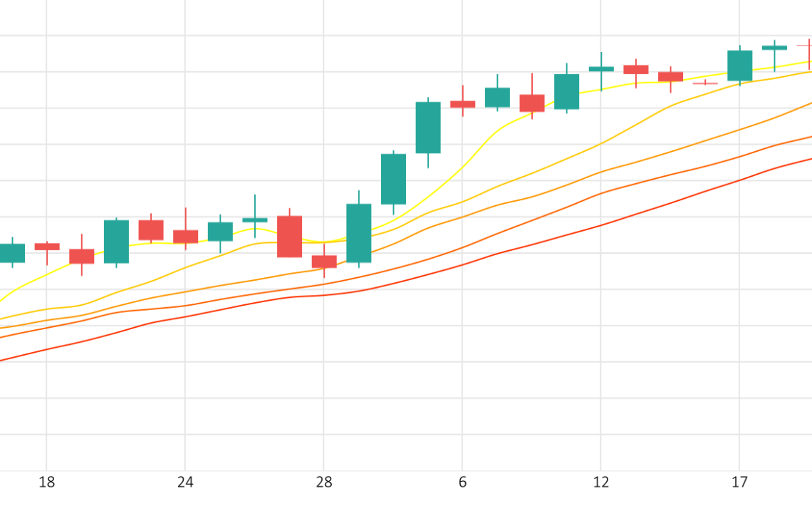Select the "6" date label on the x-axis
Viewport: 812px width, 506px height.
tap(462, 482)
